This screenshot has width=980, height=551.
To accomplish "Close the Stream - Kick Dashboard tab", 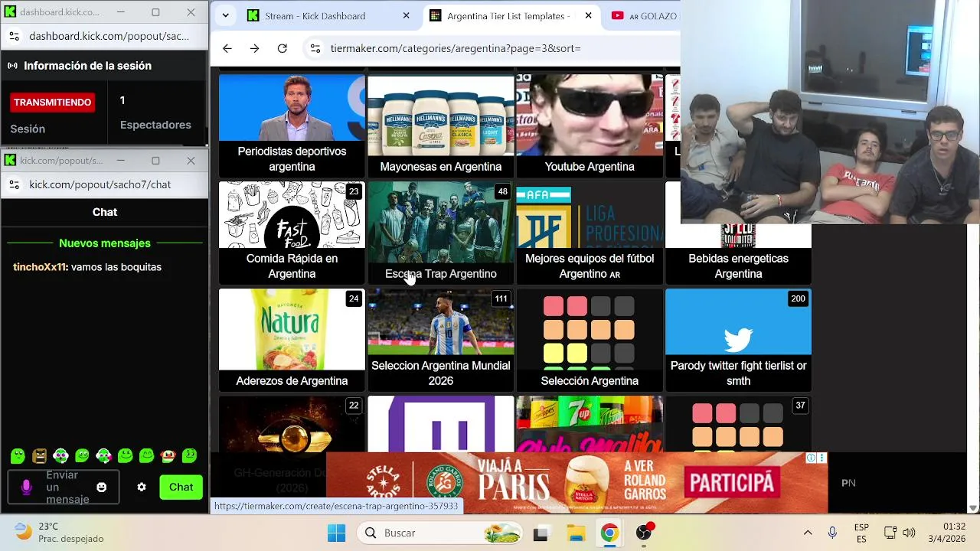I will click(407, 15).
